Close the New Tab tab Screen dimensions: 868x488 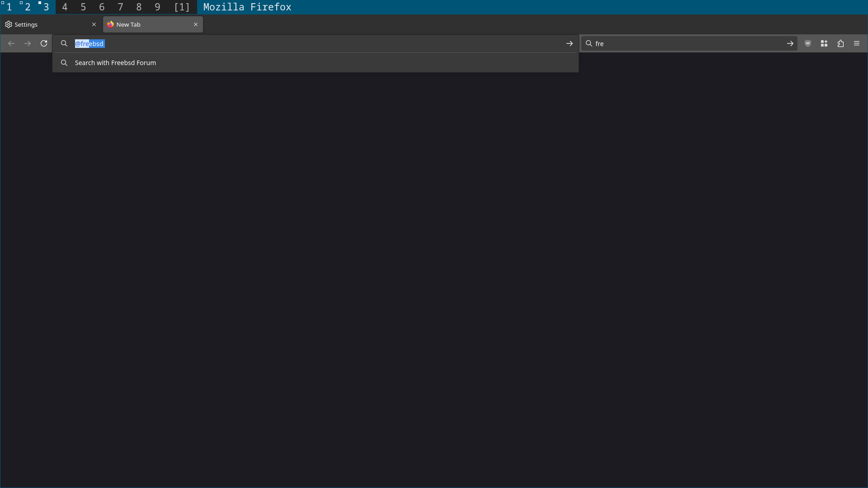point(196,24)
